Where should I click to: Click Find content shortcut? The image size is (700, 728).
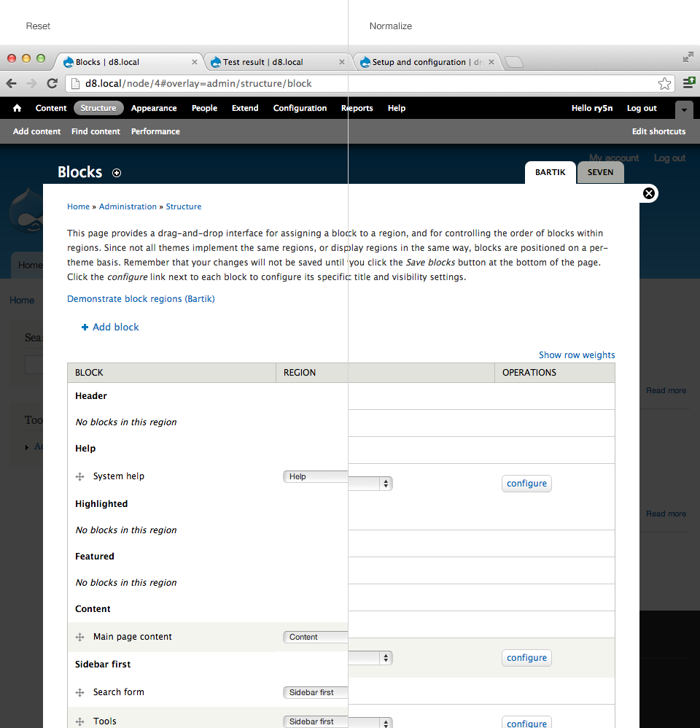click(x=96, y=131)
